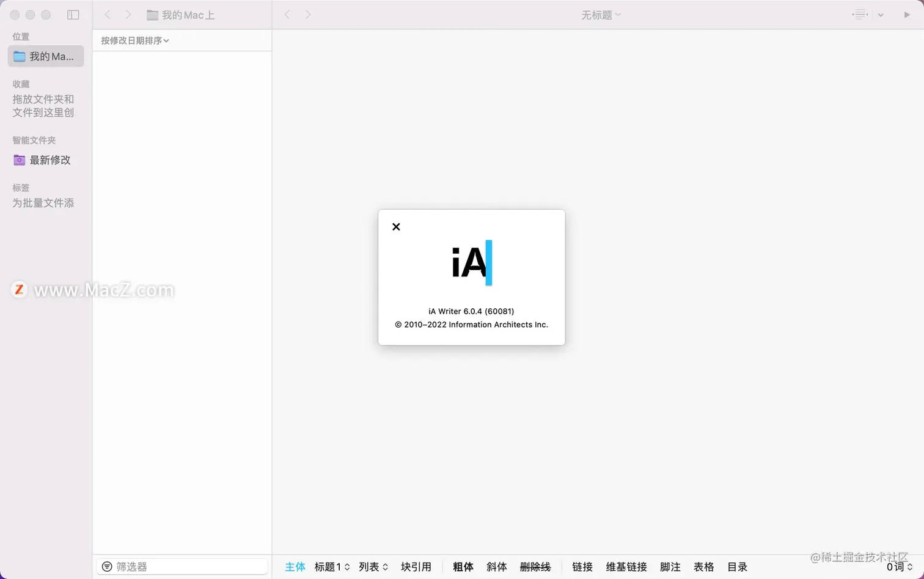The height and width of the screenshot is (579, 924).
Task: Apply 主体 body style
Action: pos(295,567)
